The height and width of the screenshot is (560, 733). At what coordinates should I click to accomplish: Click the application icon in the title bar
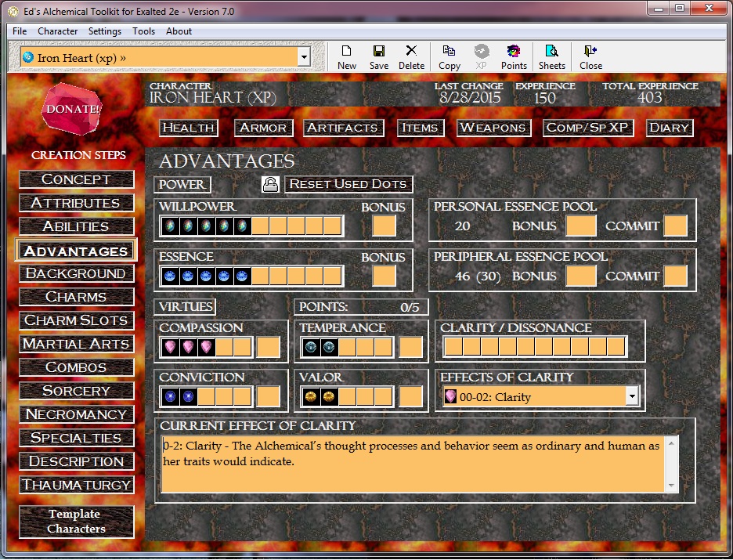[x=13, y=11]
